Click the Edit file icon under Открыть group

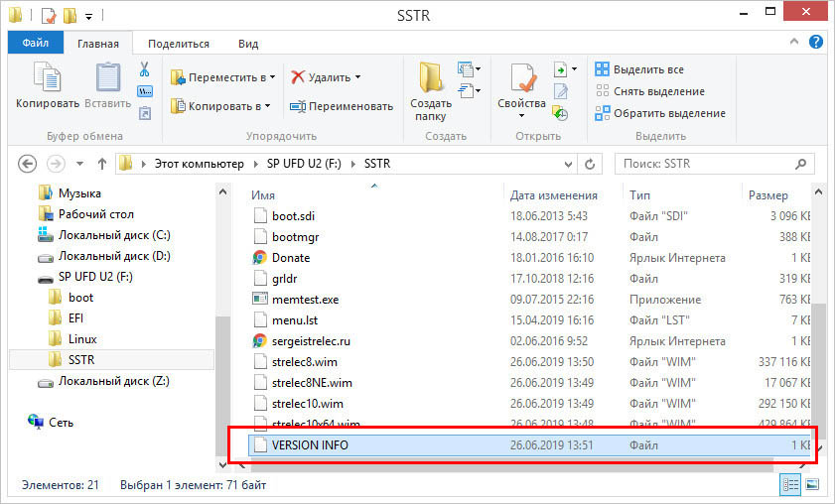[x=561, y=91]
